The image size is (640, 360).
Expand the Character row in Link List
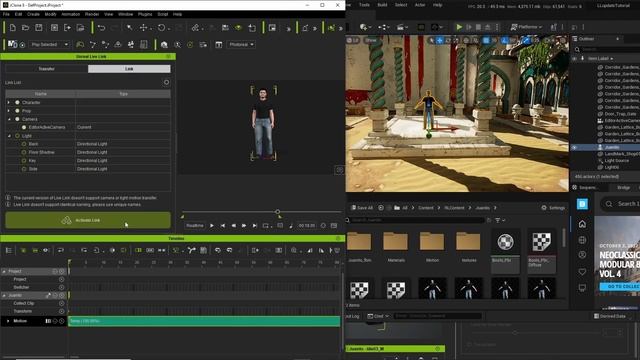pos(9,102)
